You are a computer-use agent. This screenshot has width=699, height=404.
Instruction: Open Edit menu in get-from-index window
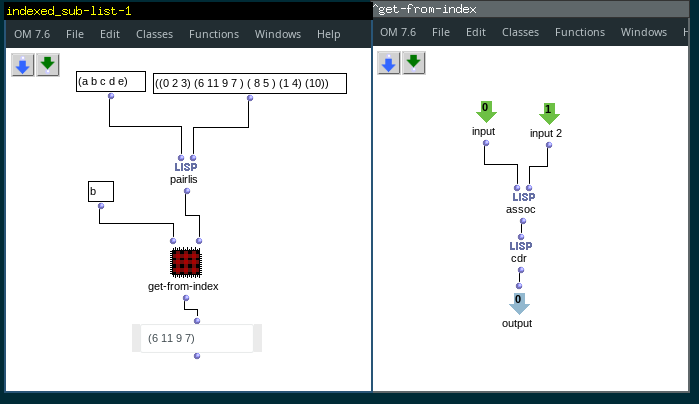[476, 32]
